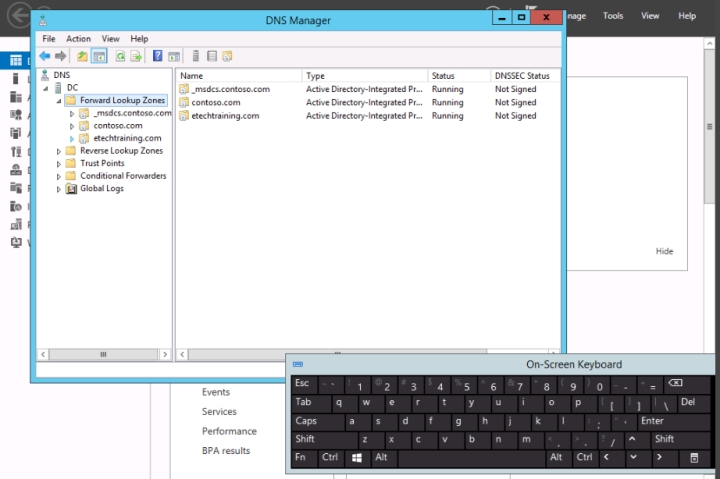
Task: Click Hide link in Server Manager
Action: (x=664, y=251)
